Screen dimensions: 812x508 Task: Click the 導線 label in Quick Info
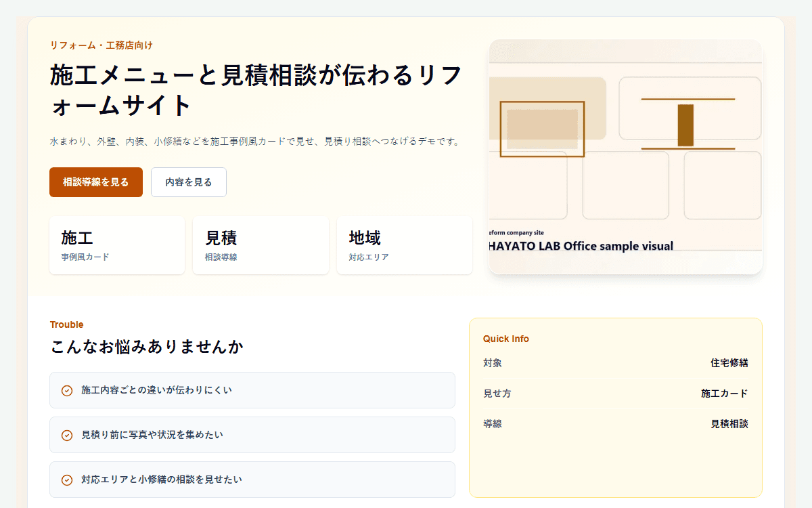pyautogui.click(x=493, y=424)
